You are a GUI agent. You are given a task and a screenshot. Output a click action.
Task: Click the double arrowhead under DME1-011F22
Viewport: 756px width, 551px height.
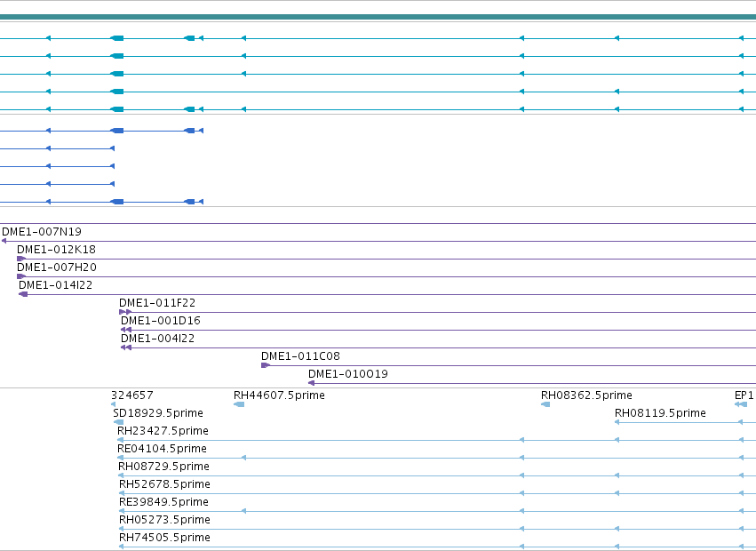125,312
